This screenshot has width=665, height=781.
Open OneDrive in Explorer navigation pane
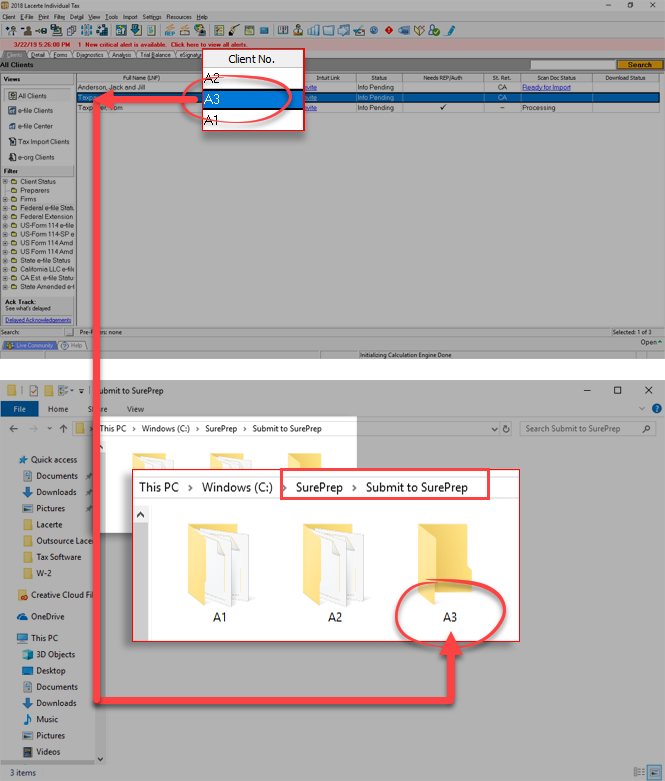(x=41, y=617)
